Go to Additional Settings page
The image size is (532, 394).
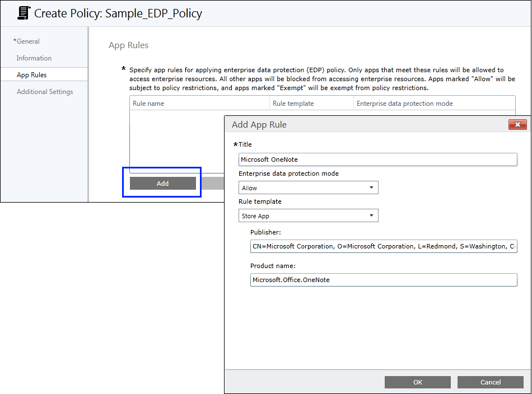click(45, 92)
